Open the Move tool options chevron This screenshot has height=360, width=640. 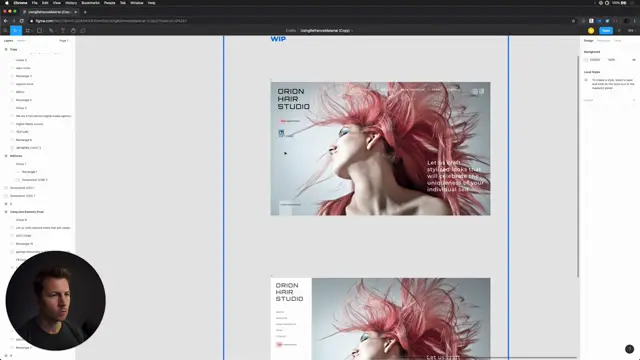[19, 31]
